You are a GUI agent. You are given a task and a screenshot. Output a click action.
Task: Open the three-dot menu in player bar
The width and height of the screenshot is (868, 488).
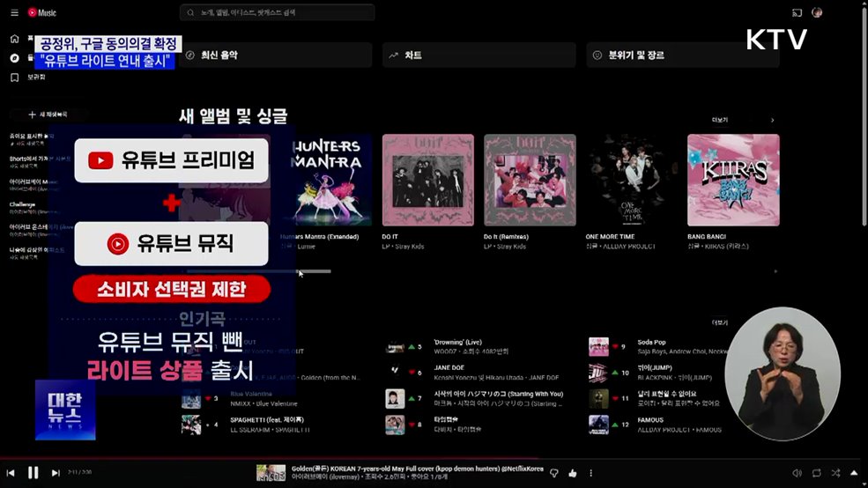pyautogui.click(x=590, y=473)
